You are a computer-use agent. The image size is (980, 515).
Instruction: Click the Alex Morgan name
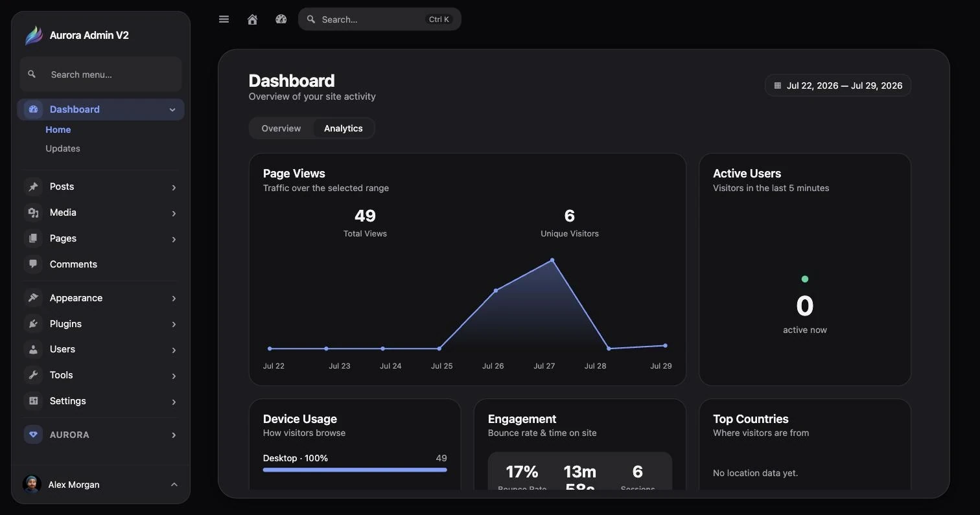74,485
